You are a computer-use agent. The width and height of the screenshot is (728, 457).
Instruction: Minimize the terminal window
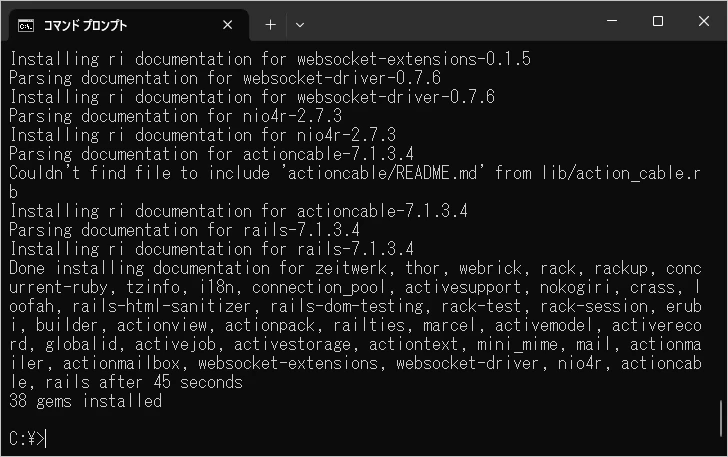point(611,22)
